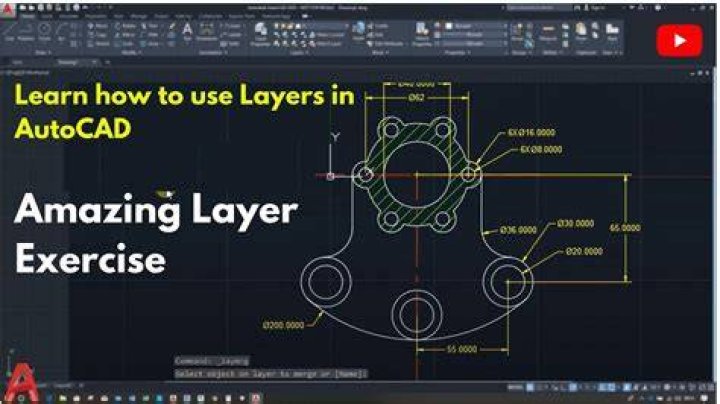Pick the Trim tool
The height and width of the screenshot is (404, 720).
click(x=150, y=26)
